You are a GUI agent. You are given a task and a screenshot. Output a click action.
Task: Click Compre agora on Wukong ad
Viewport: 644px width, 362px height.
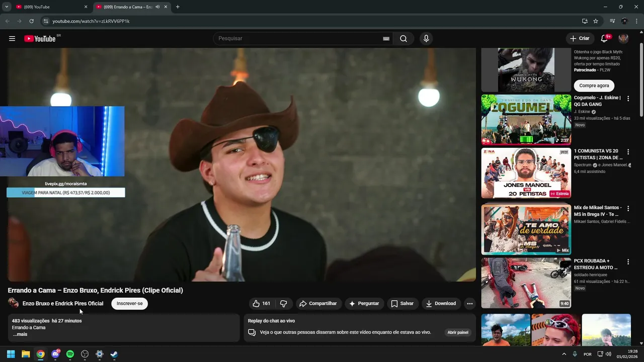pyautogui.click(x=594, y=85)
